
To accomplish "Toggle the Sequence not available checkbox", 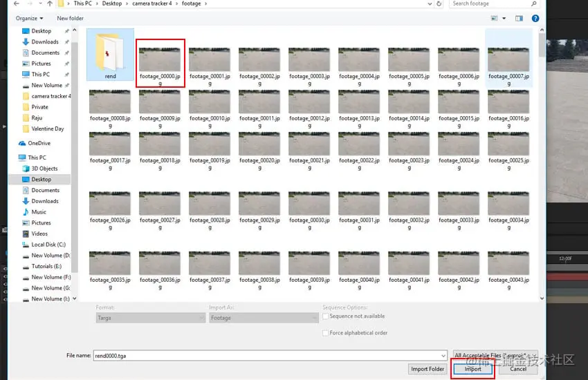I will pyautogui.click(x=326, y=316).
